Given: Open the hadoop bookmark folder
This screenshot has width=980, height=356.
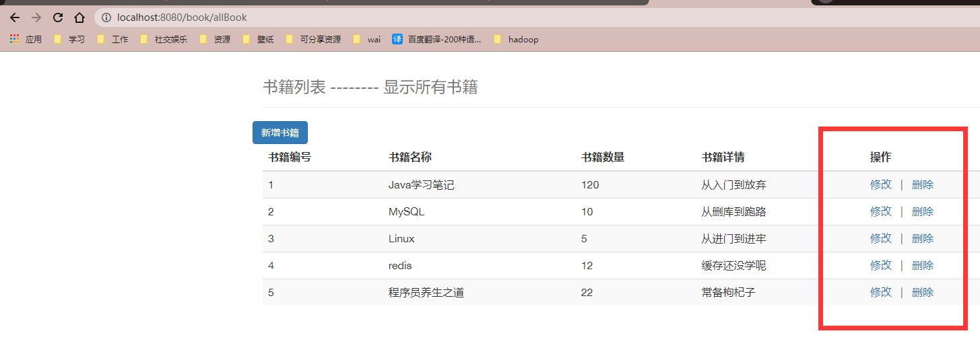Looking at the screenshot, I should pyautogui.click(x=516, y=40).
